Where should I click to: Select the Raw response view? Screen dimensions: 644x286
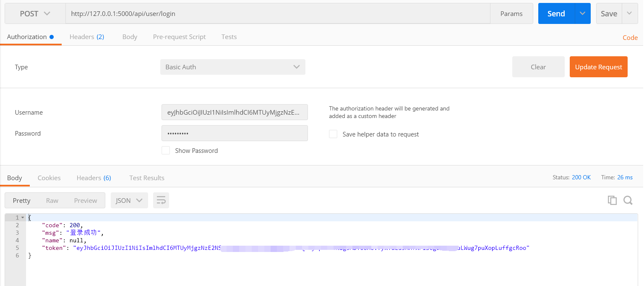coord(52,200)
